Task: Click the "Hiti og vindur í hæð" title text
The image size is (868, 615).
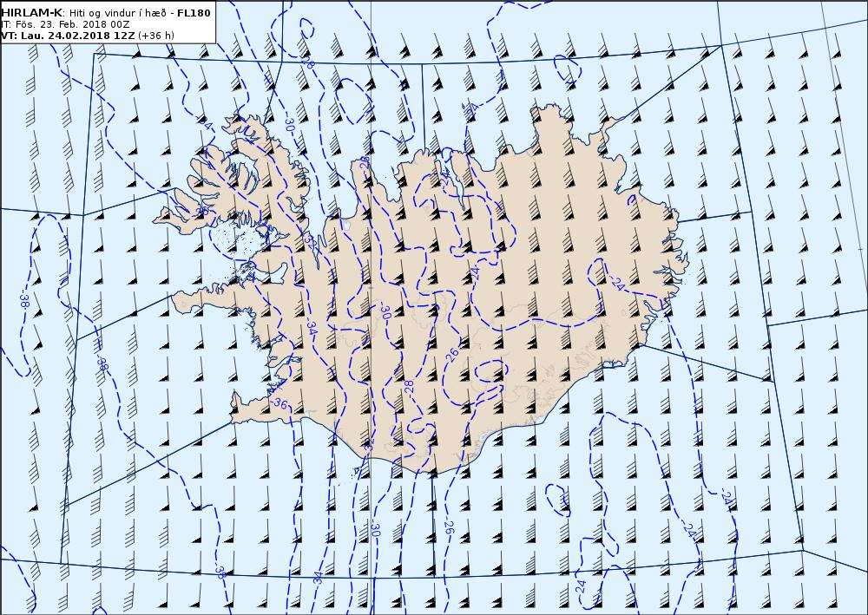Action: (x=118, y=13)
